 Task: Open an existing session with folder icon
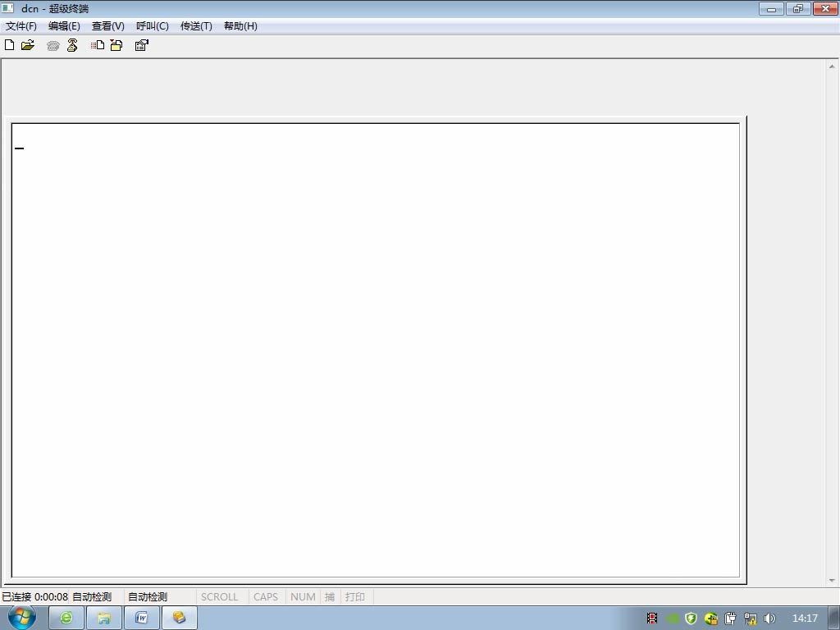tap(28, 45)
